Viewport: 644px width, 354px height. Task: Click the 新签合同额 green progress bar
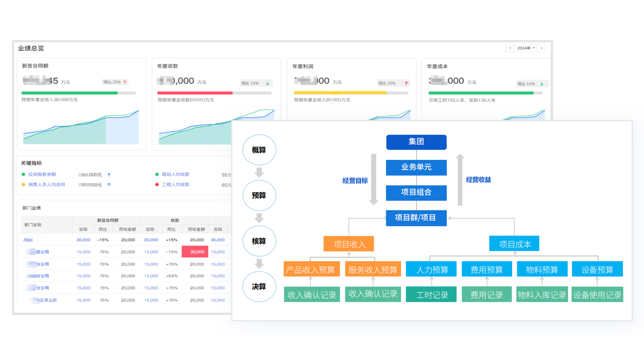69,93
